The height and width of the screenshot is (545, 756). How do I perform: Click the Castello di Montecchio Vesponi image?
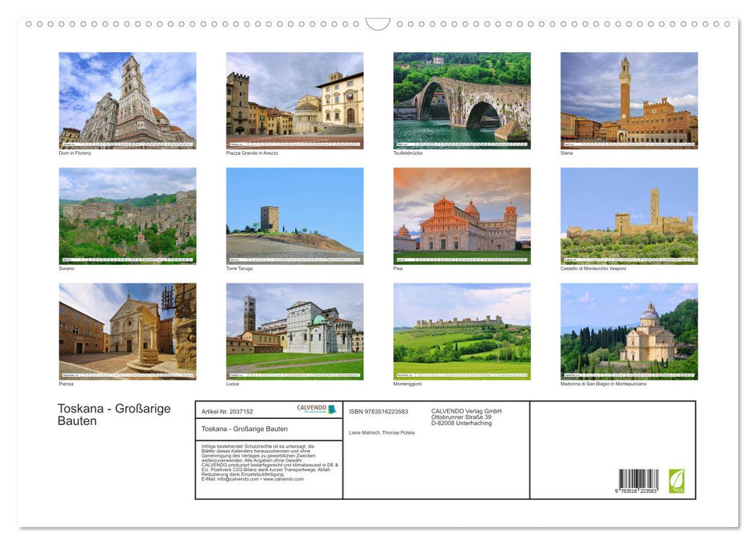629,214
